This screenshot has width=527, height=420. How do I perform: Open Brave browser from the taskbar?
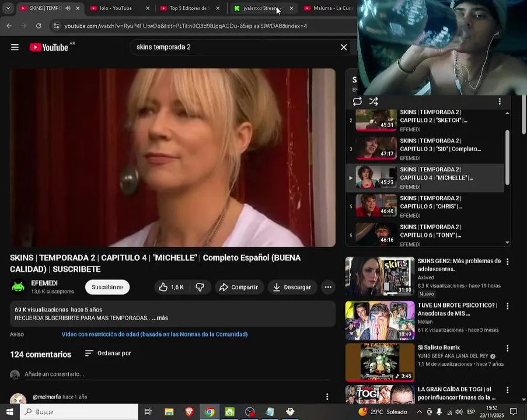click(x=189, y=412)
